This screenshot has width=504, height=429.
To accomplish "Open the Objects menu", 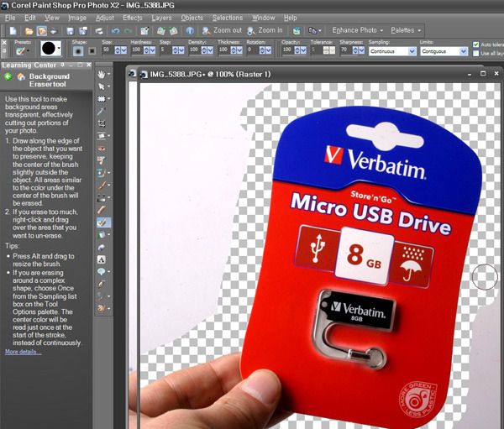I will (x=192, y=18).
